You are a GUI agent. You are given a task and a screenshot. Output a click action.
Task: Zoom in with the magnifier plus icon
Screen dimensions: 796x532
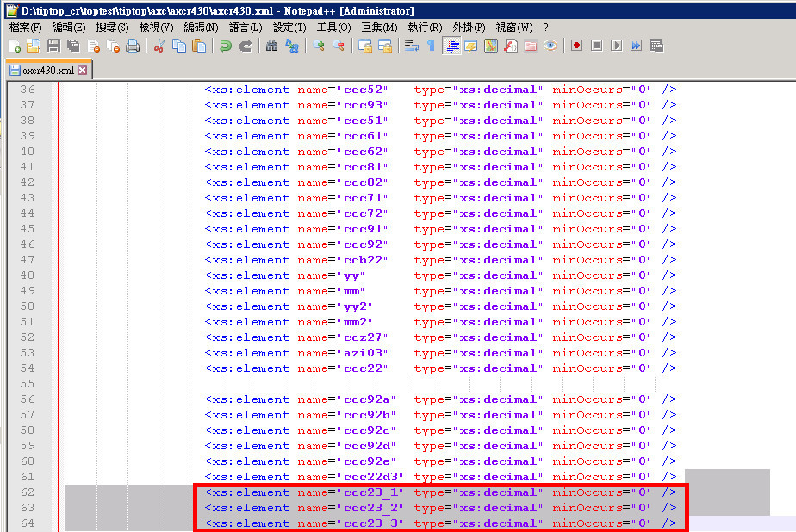(x=318, y=46)
